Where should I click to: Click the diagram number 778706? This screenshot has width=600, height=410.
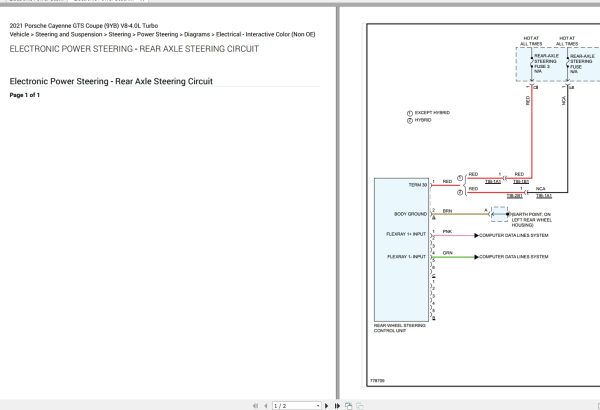pos(377,381)
